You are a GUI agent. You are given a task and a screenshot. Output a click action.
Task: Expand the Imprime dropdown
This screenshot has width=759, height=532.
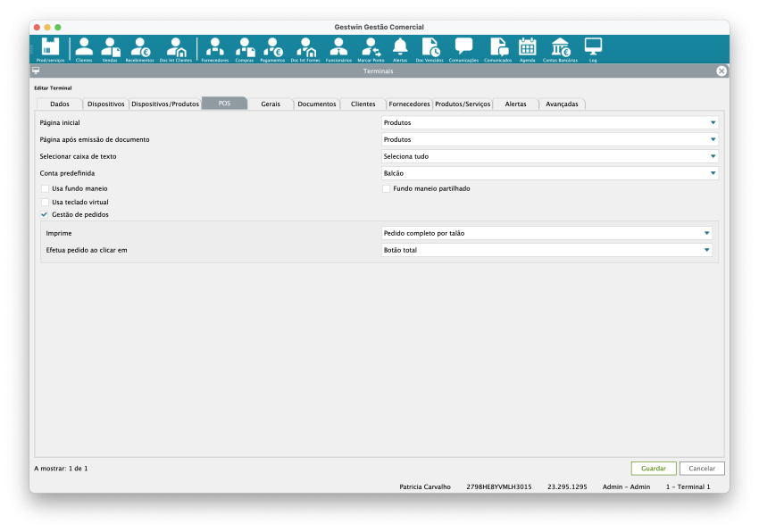click(546, 234)
